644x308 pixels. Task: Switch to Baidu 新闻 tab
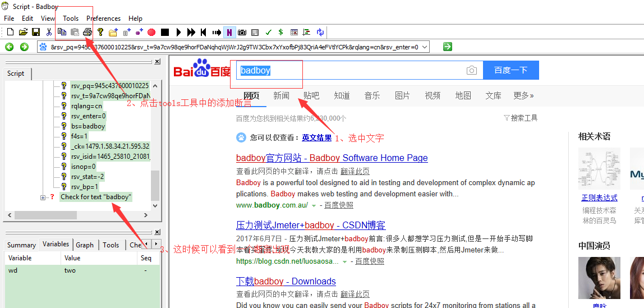(282, 96)
